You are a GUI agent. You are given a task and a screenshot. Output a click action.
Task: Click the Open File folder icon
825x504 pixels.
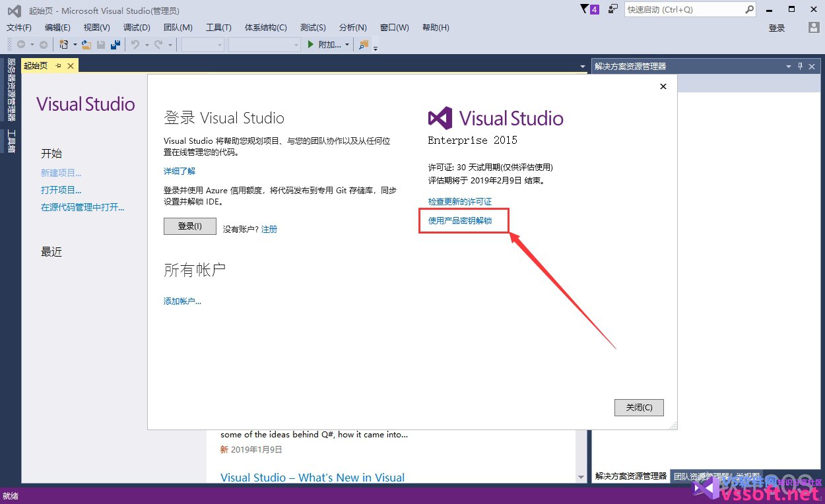pos(86,45)
